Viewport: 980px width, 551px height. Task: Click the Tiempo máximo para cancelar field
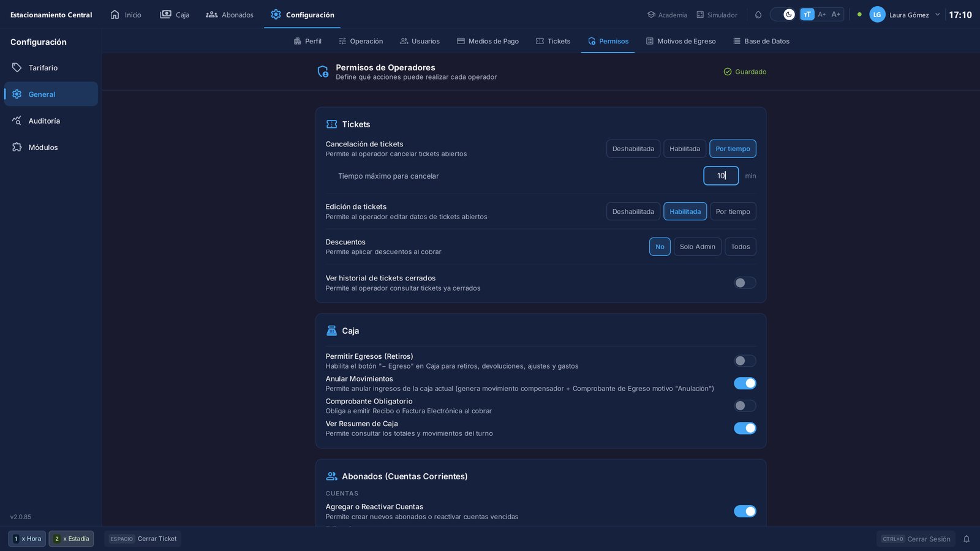point(721,176)
